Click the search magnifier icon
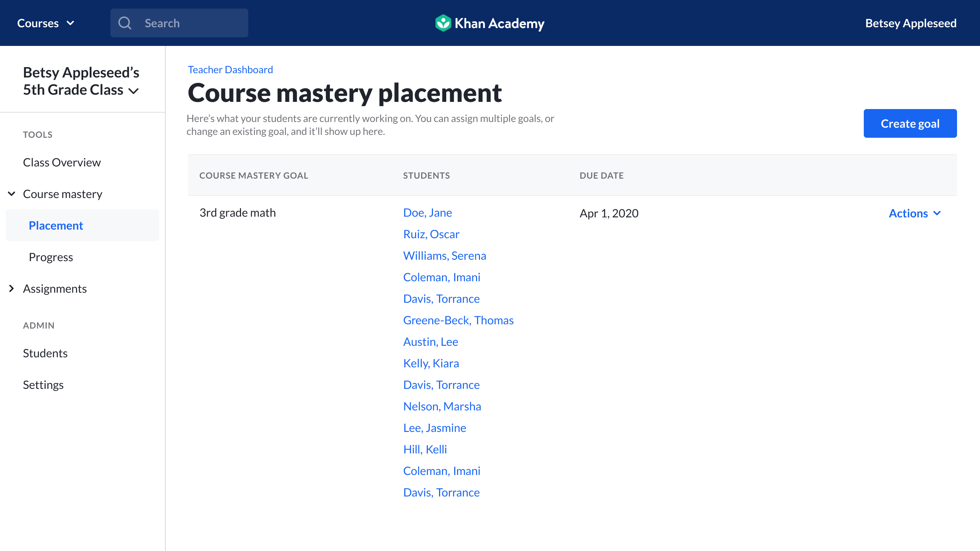The width and height of the screenshot is (980, 551). (125, 23)
